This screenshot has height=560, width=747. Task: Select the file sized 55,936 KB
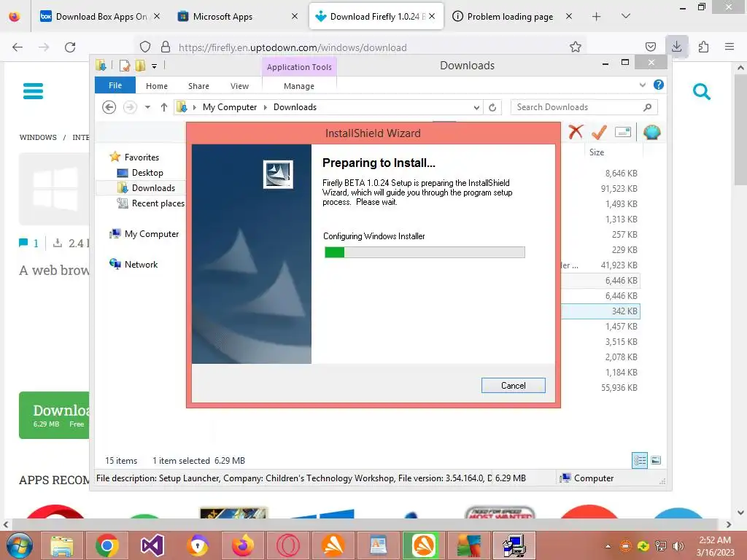pos(619,388)
